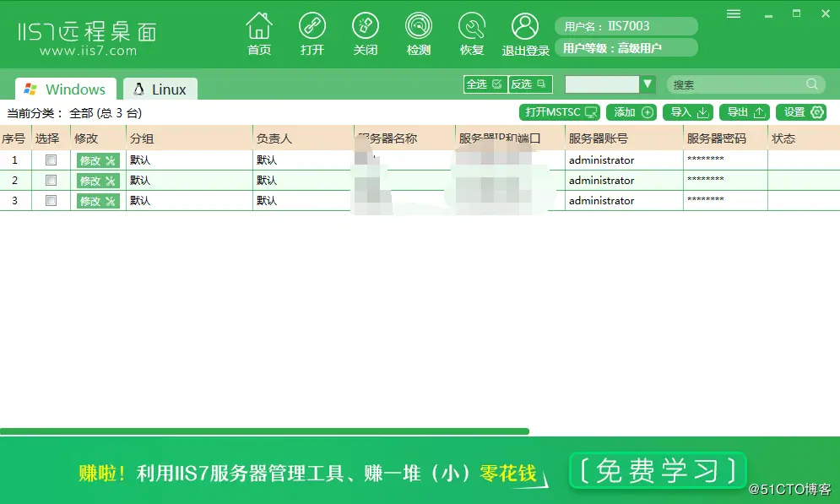Click 默认 group cell in row 2

pos(189,181)
